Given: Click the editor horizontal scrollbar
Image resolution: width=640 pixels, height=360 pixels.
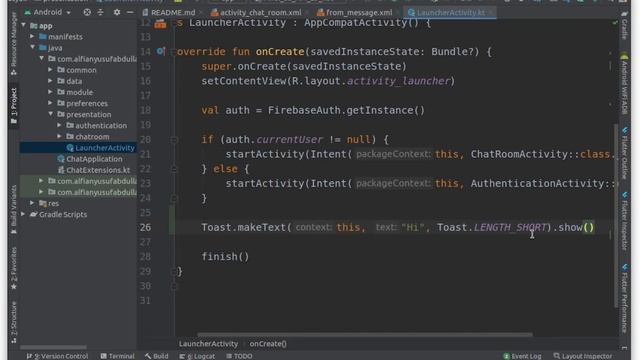Looking at the screenshot, I should [x=365, y=335].
